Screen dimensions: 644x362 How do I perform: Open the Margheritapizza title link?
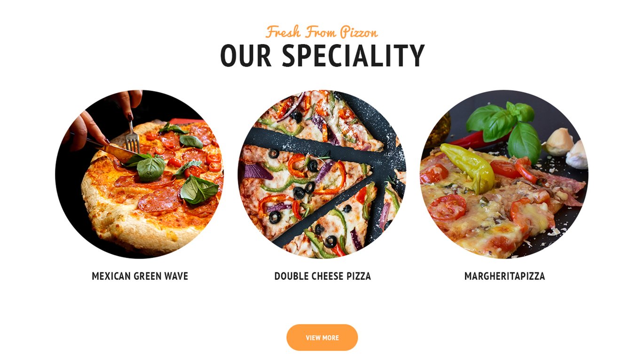504,276
